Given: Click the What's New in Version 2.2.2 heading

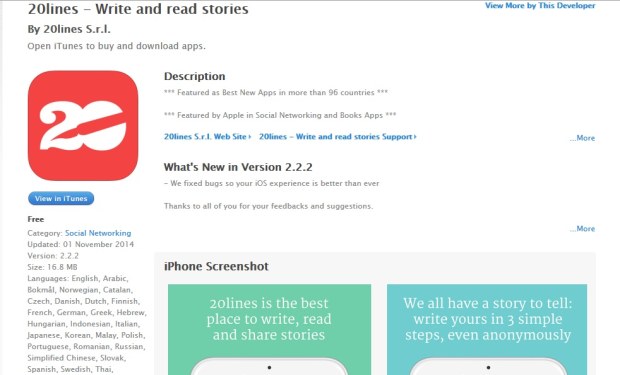Looking at the screenshot, I should point(238,167).
